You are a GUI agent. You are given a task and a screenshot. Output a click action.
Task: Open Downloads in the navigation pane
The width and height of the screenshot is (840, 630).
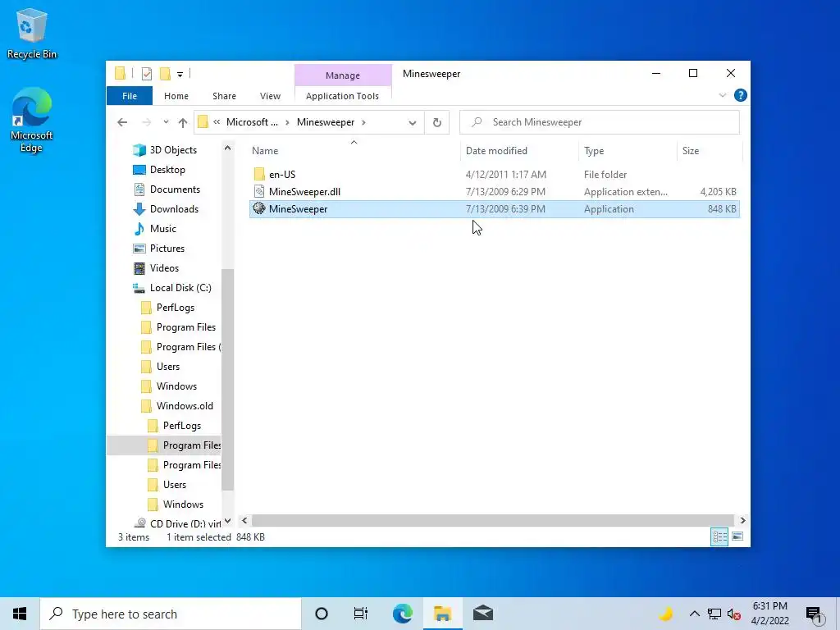click(x=166, y=209)
